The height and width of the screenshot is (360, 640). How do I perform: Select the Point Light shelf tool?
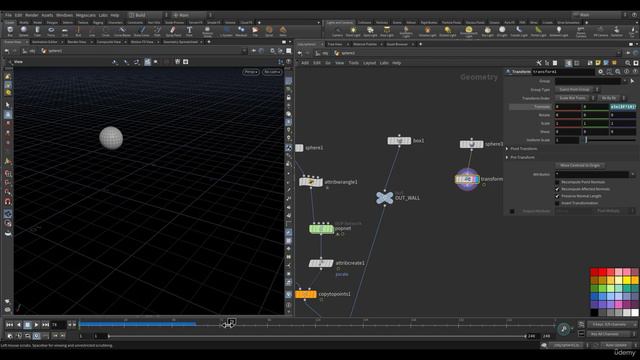click(x=353, y=31)
